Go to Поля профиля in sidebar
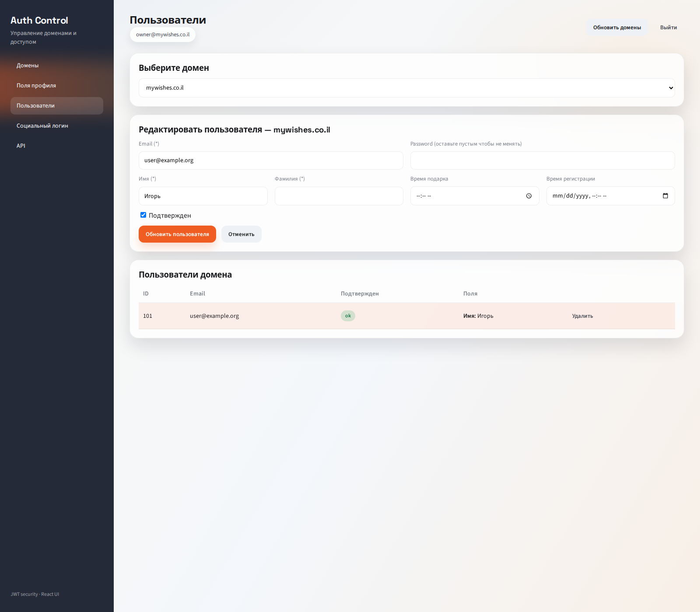Screen dimensions: 700x612 tap(36, 86)
